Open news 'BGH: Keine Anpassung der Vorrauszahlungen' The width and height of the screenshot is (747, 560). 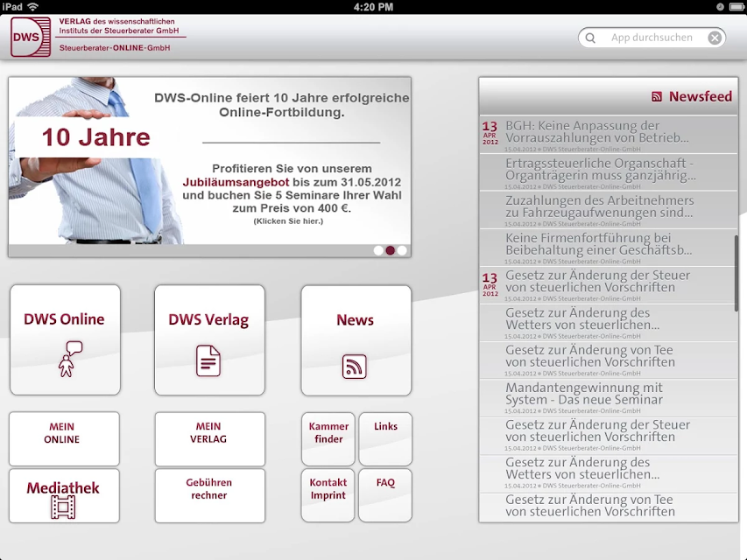609,135
